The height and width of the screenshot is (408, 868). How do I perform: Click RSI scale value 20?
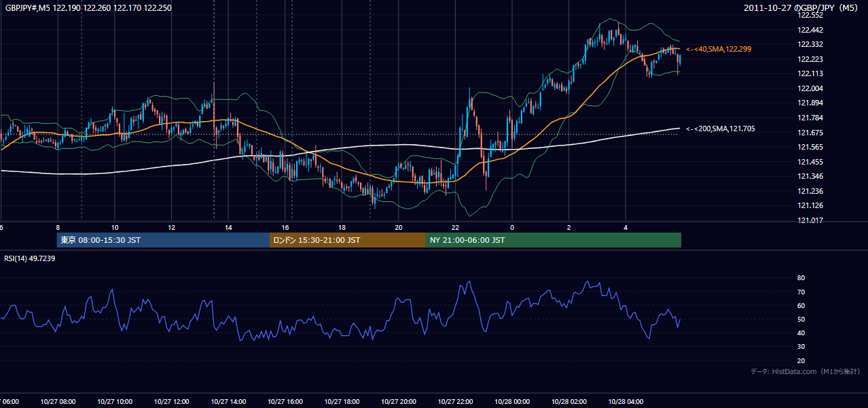[801, 360]
